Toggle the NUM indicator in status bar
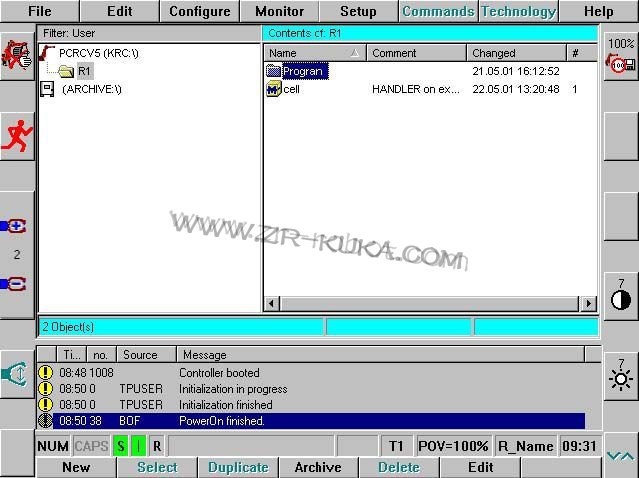639x478 pixels. click(x=54, y=446)
